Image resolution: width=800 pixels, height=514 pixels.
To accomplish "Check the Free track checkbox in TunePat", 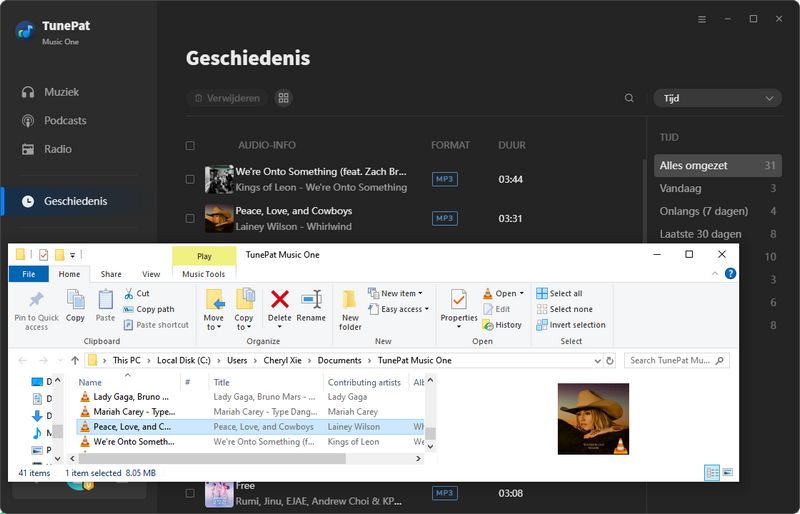I will (190, 493).
